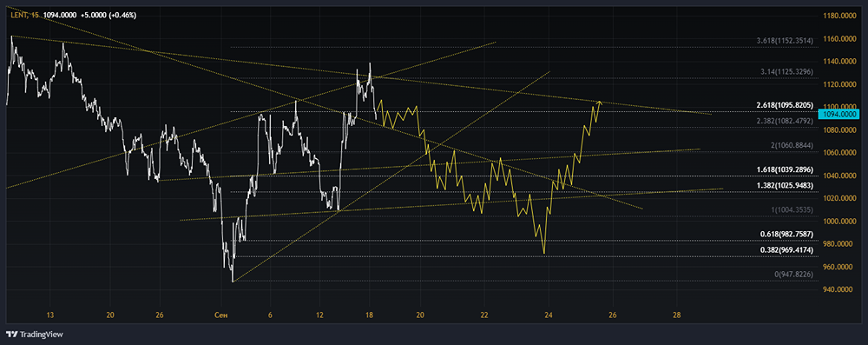Click the LENT ticker symbol label
Viewport: 868px width, 345px height.
[19, 15]
